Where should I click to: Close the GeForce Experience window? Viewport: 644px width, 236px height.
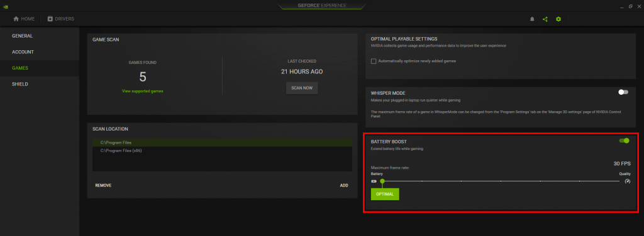tap(639, 6)
